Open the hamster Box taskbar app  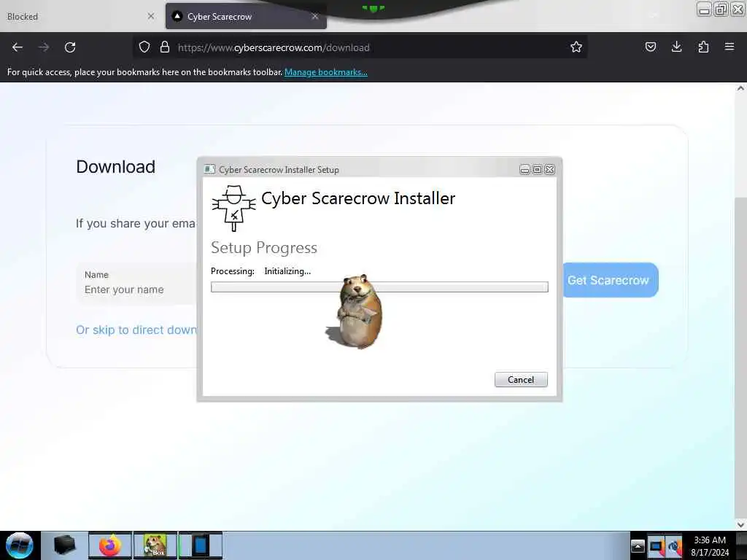click(x=155, y=545)
